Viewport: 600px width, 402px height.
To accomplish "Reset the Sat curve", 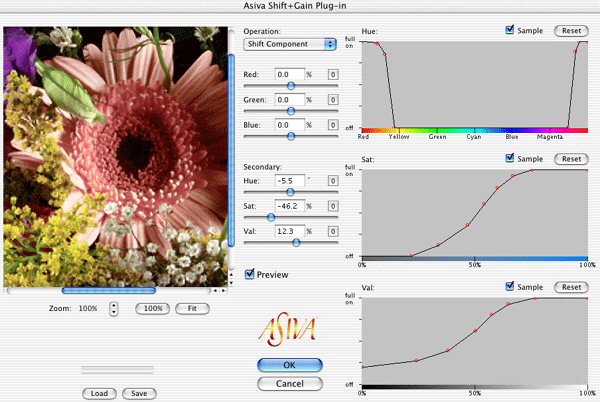I will (570, 158).
